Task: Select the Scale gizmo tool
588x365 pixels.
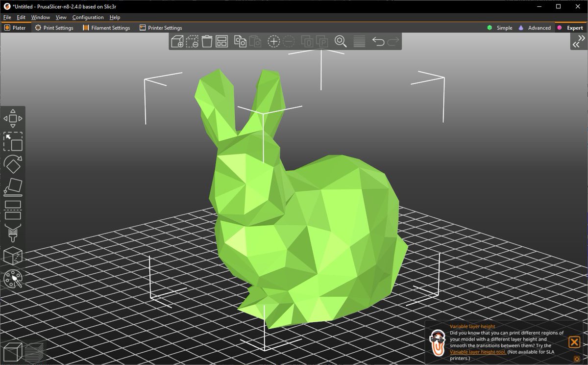Action: coord(13,141)
